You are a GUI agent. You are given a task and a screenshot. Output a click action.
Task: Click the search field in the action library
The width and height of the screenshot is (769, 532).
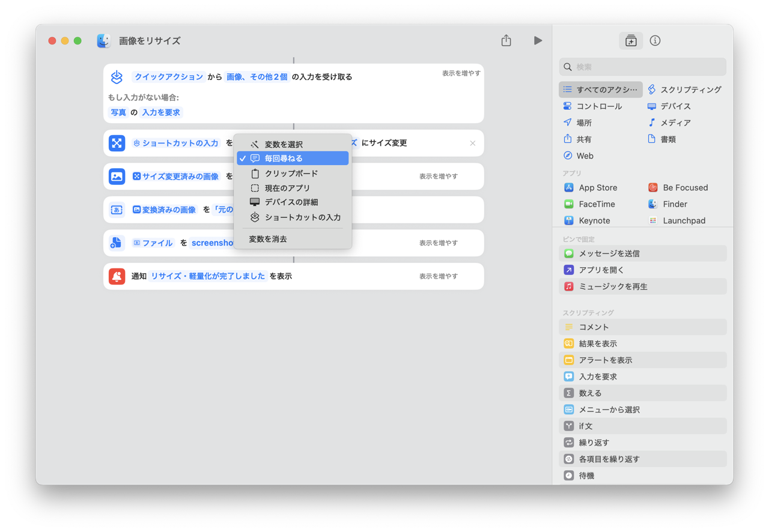pos(642,67)
